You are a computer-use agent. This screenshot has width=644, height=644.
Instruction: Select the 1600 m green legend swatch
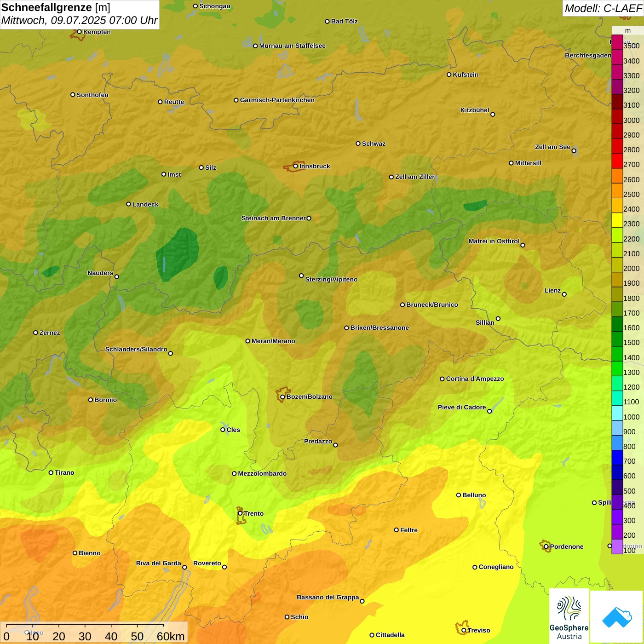(617, 324)
